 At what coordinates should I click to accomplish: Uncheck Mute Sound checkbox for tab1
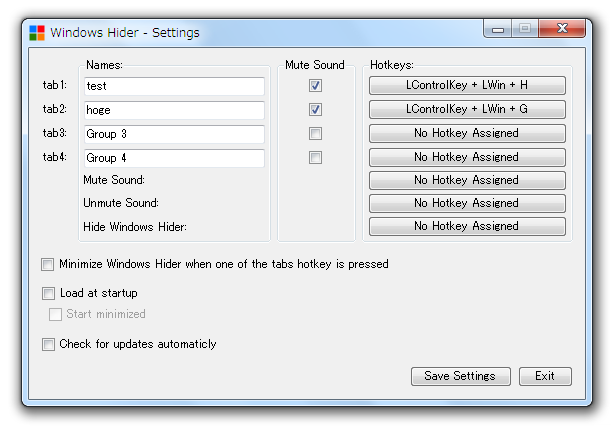coord(315,86)
